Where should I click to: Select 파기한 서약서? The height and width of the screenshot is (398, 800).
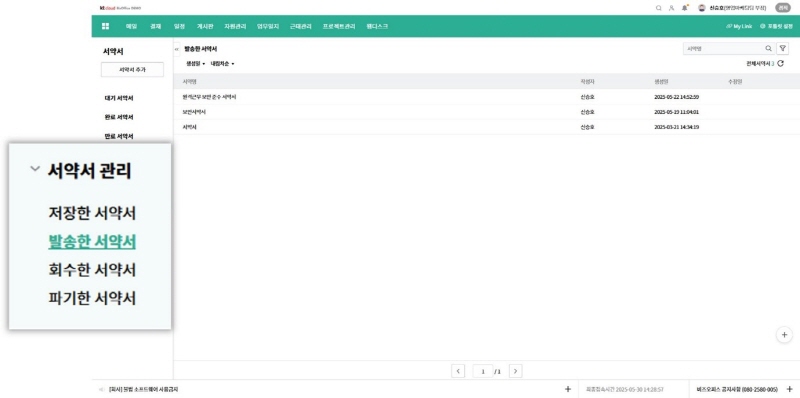click(x=92, y=298)
